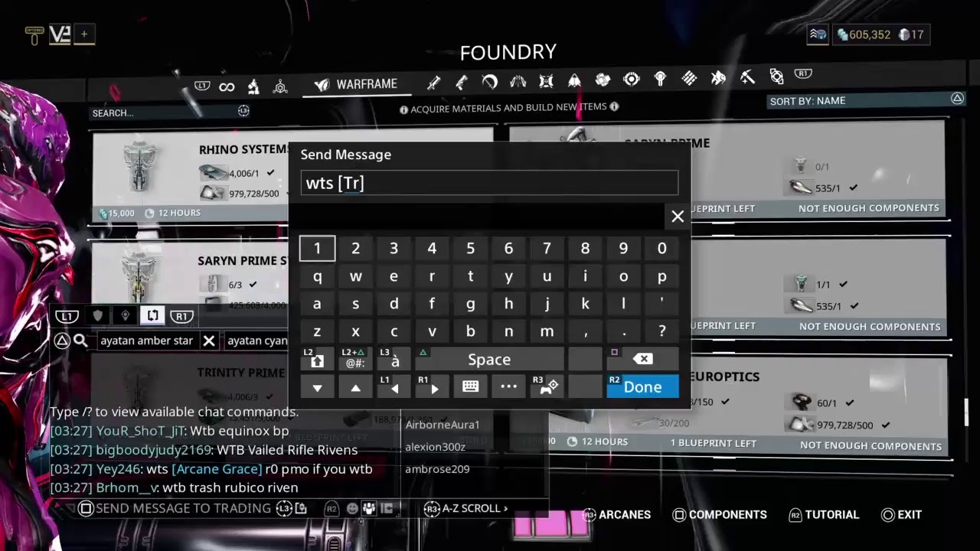
Task: Toggle motion controller input key
Action: click(x=547, y=387)
